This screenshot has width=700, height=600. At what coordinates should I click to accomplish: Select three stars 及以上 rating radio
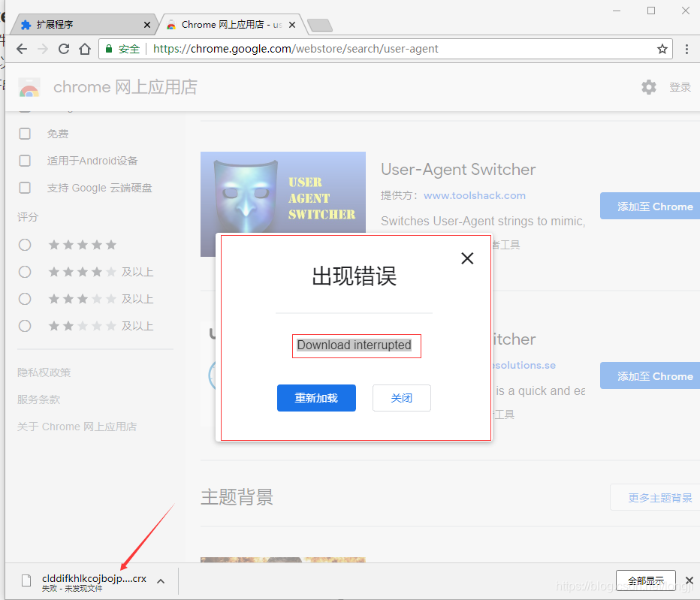[25, 299]
